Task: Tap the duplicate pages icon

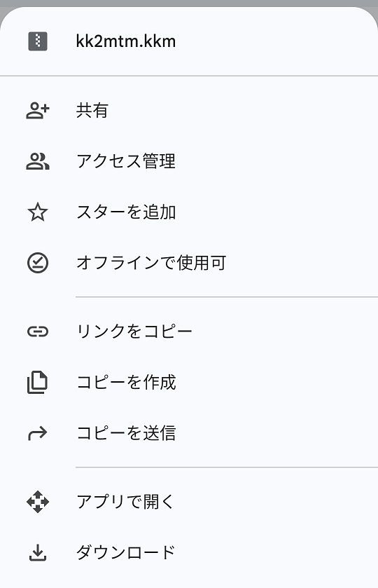Action: [x=38, y=383]
